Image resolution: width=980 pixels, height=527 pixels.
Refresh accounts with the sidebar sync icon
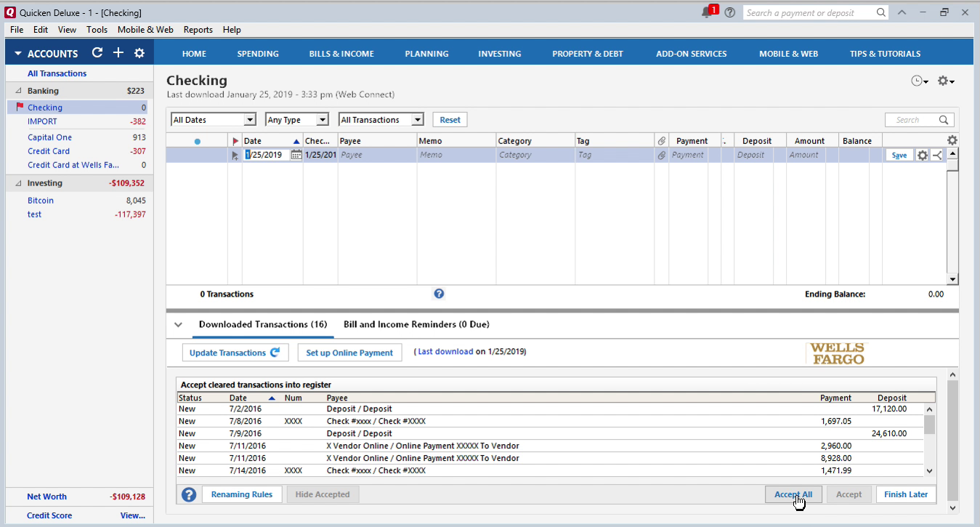point(97,53)
